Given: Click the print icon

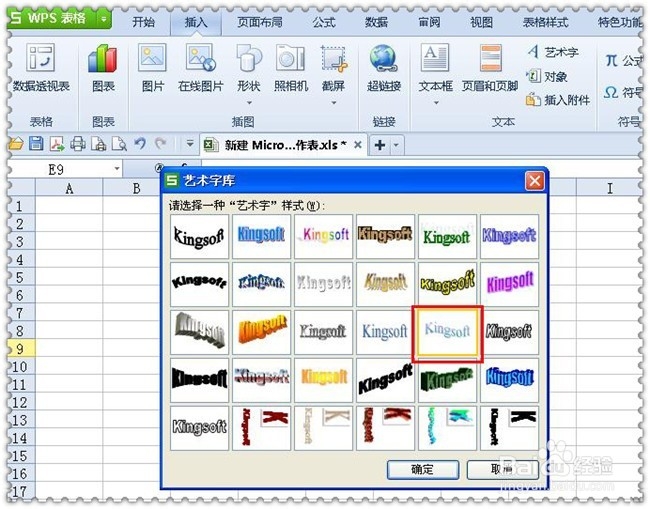Looking at the screenshot, I should coord(78,144).
